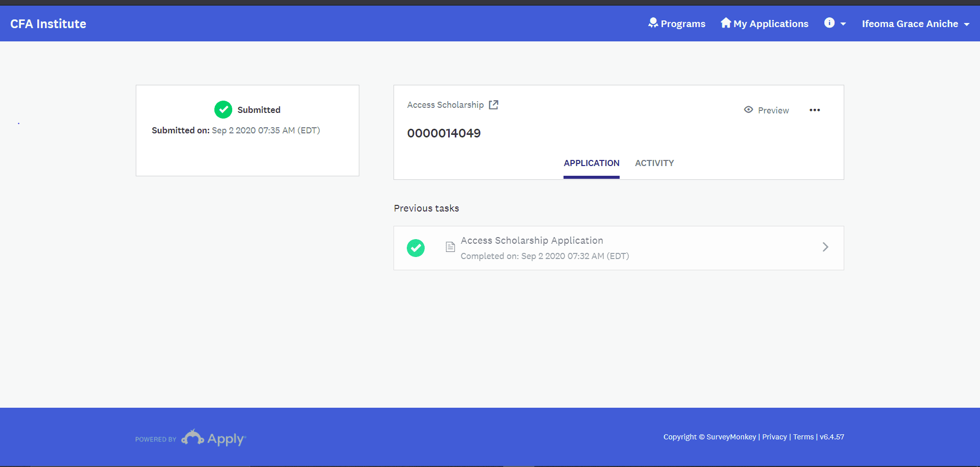Click the Programs ribbon icon

653,23
